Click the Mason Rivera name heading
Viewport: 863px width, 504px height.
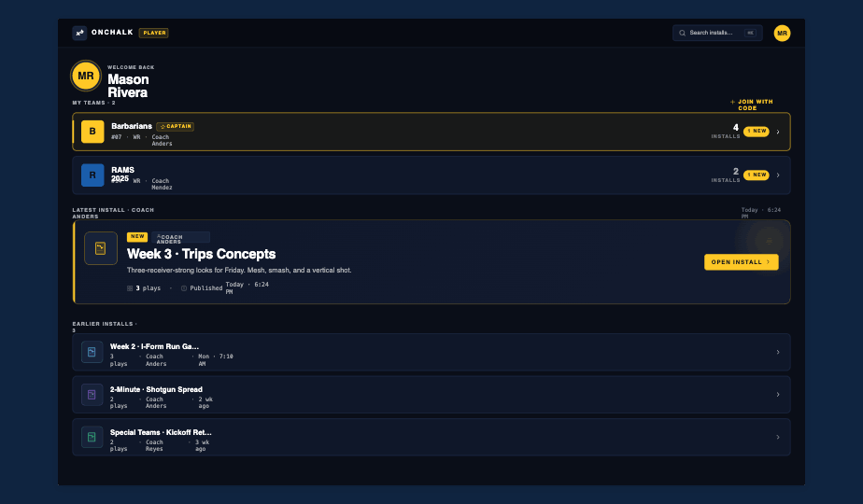128,86
